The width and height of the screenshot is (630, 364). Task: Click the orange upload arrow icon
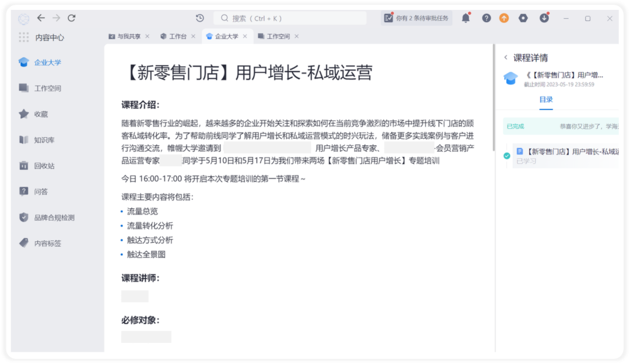click(x=504, y=18)
